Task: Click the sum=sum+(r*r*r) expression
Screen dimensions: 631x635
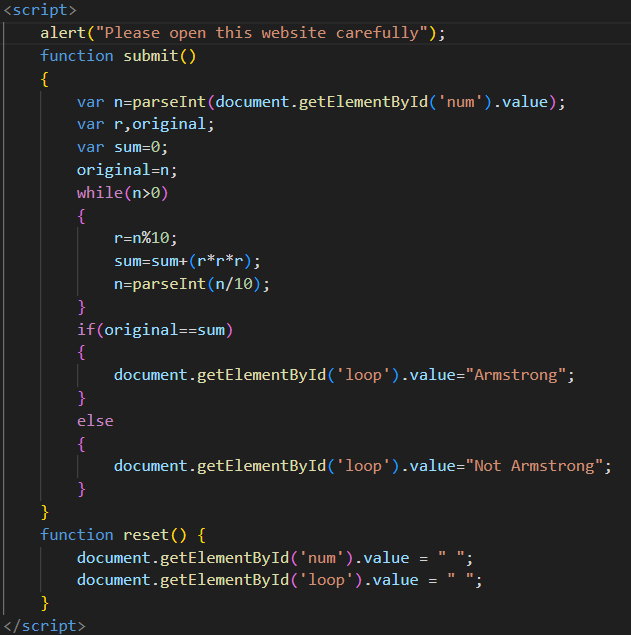Action: click(x=187, y=261)
